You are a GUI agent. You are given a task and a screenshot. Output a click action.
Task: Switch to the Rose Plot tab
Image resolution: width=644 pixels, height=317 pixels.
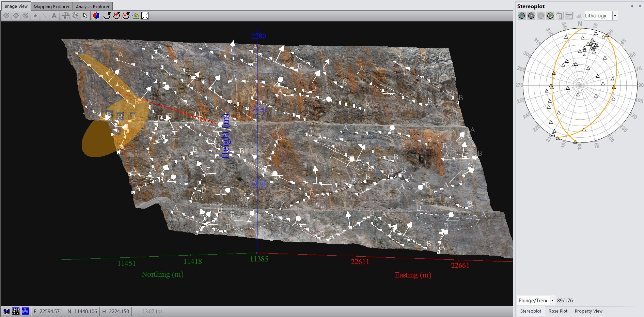pyautogui.click(x=558, y=311)
